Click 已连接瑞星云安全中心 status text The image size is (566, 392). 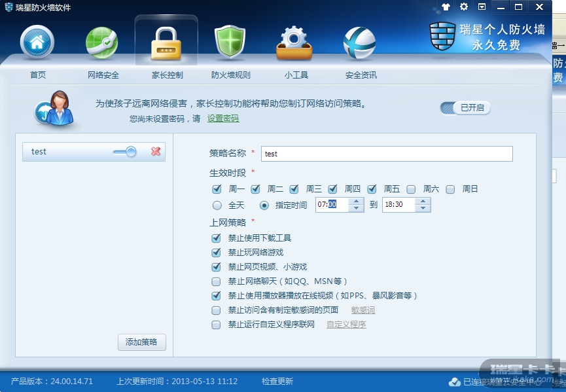[502, 382]
